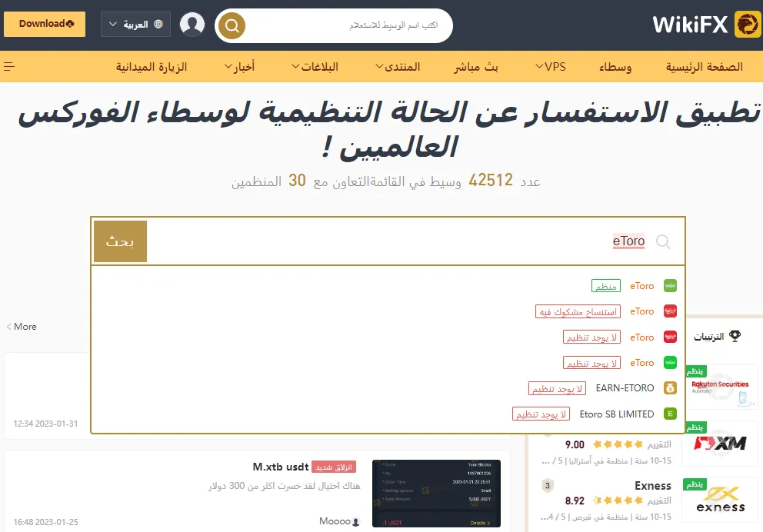Open the العربية language dropdown
This screenshot has height=532, width=763.
click(x=136, y=25)
